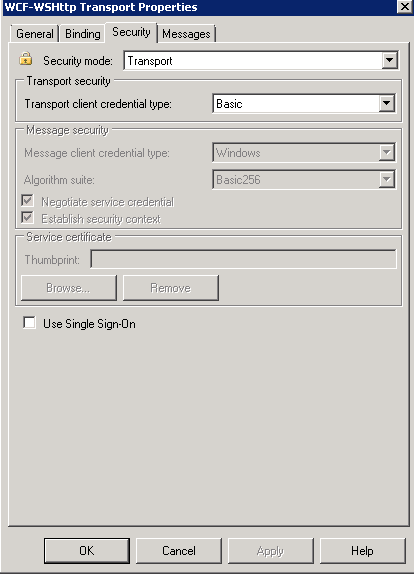Open the Security mode dropdown arrow
Screen dimensions: 414x576
tap(389, 60)
